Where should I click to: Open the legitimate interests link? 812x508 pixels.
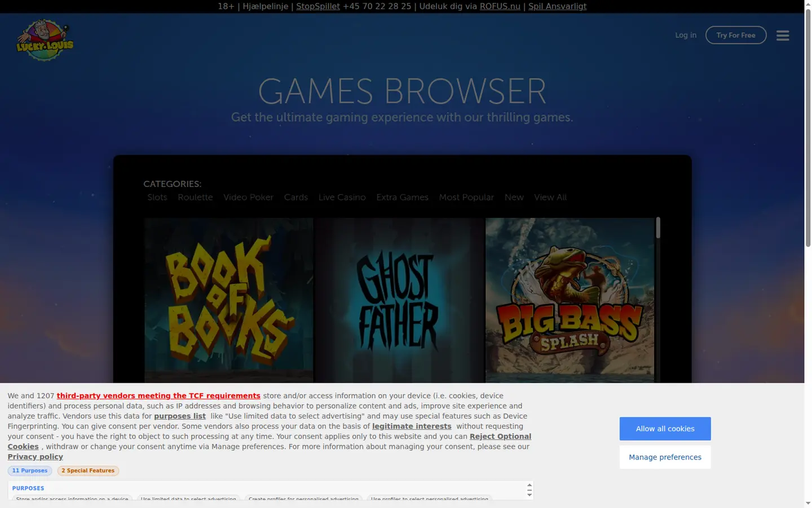tap(412, 426)
